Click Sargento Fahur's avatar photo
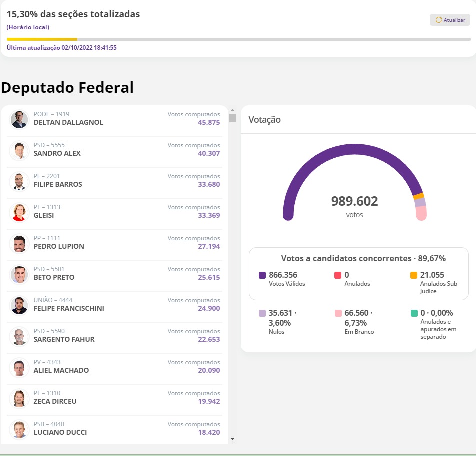This screenshot has height=456, width=476. point(19,337)
